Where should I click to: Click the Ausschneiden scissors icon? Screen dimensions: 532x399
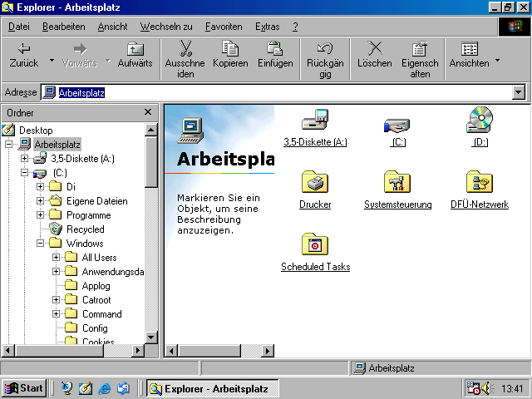pyautogui.click(x=185, y=48)
